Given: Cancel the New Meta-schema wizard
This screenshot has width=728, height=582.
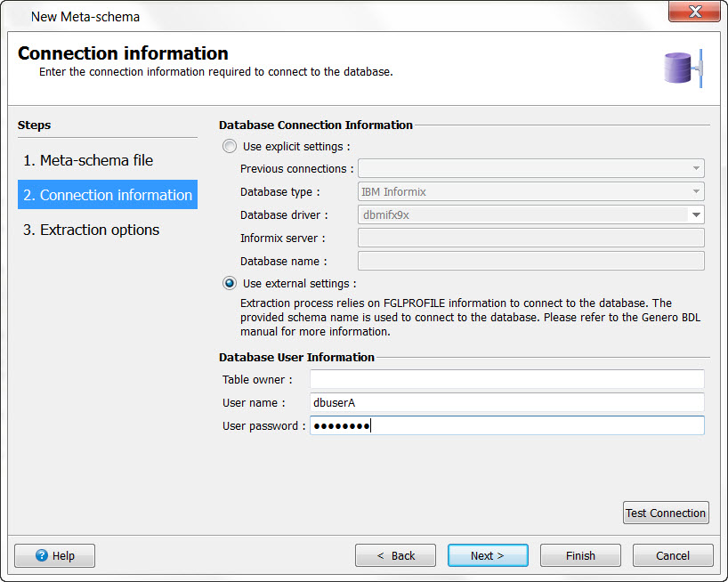Looking at the screenshot, I should (673, 555).
